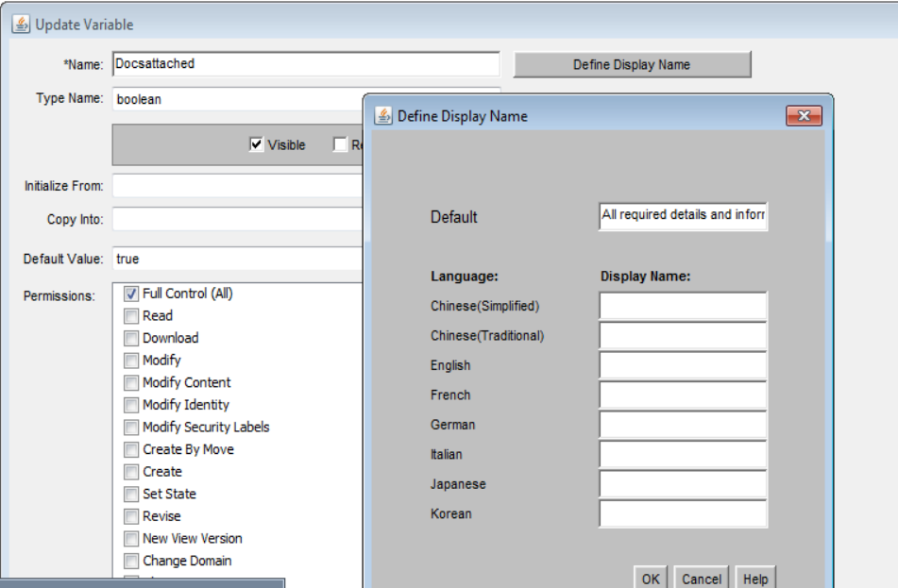Screen dimensions: 898x588
Task: Click the Define Display Name button
Action: 632,65
